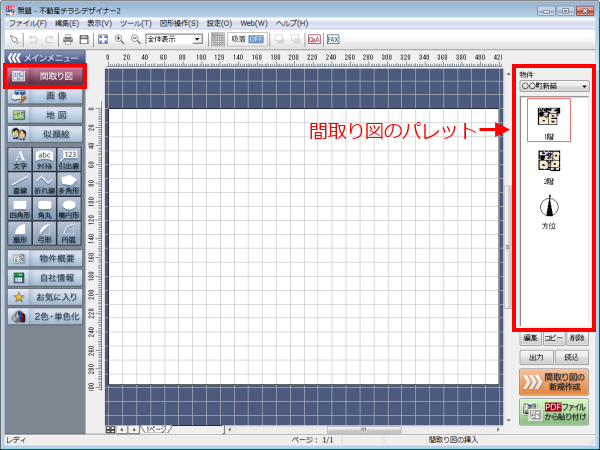This screenshot has height=450, width=600.
Task: Click the zoom in magnifier icon
Action: point(119,39)
